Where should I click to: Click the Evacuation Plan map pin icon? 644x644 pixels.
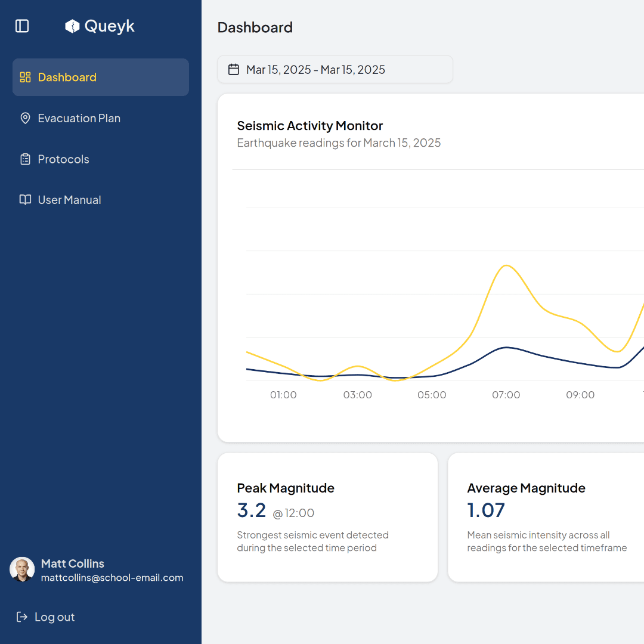point(25,118)
